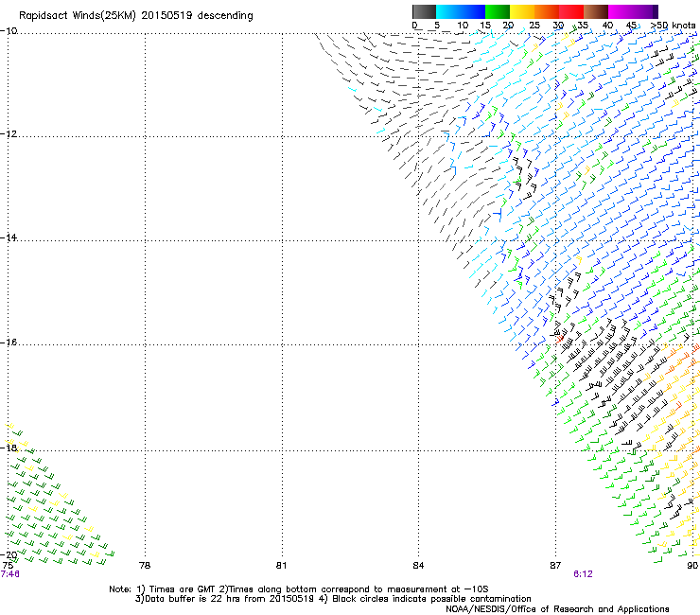This screenshot has height=615, width=700.
Task: Select the '3)Data buffer is 22 hrs' note line
Action: tap(333, 599)
